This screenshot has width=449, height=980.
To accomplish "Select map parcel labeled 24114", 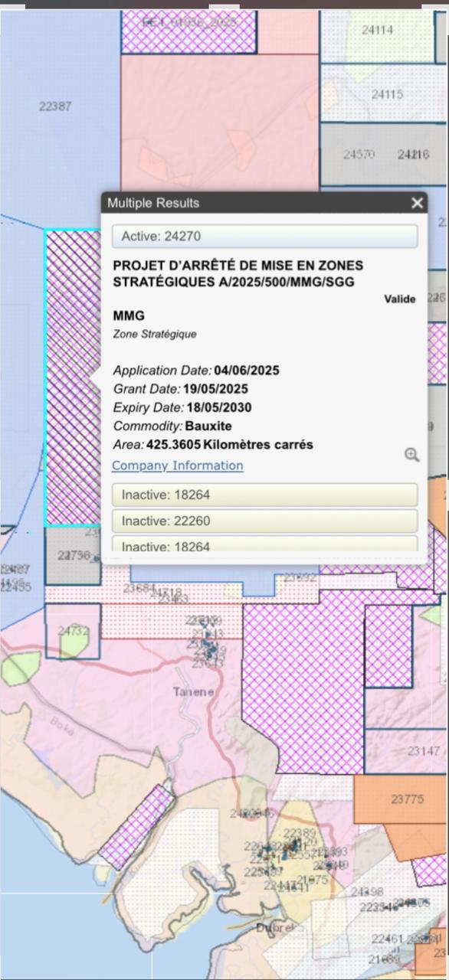I will (377, 30).
